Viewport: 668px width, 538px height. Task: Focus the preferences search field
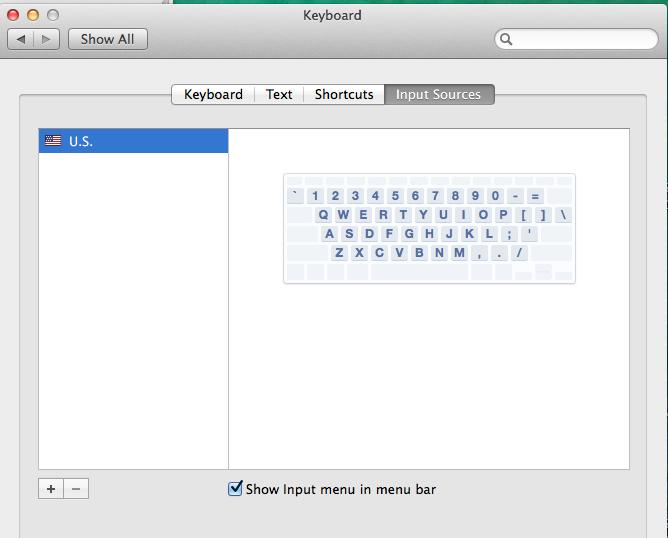coord(576,39)
